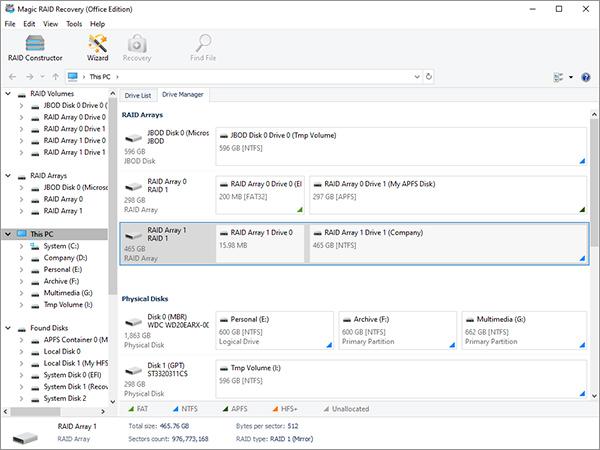
Task: Select the Disk 0 (MBR) drive icon
Action: click(134, 322)
